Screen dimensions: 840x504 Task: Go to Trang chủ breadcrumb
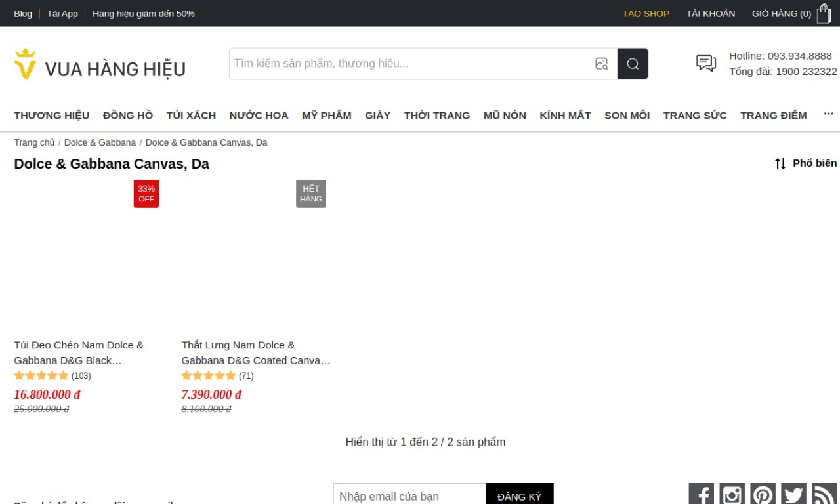pos(35,142)
